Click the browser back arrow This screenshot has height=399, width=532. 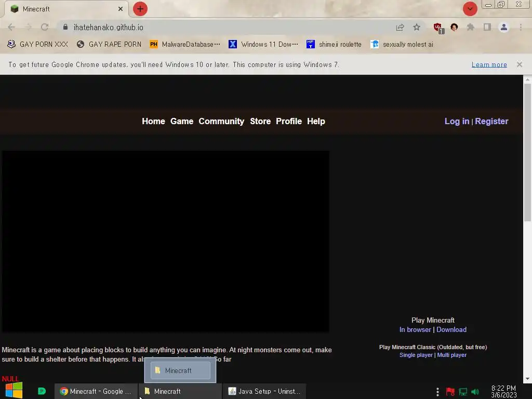(x=11, y=27)
